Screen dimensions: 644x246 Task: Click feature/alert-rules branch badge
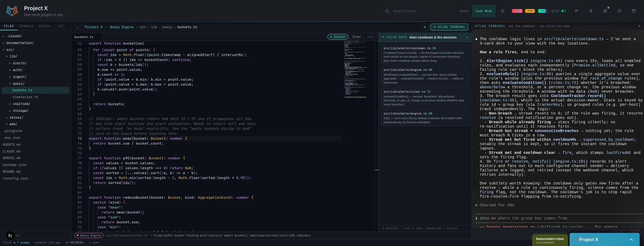click(x=550, y=240)
